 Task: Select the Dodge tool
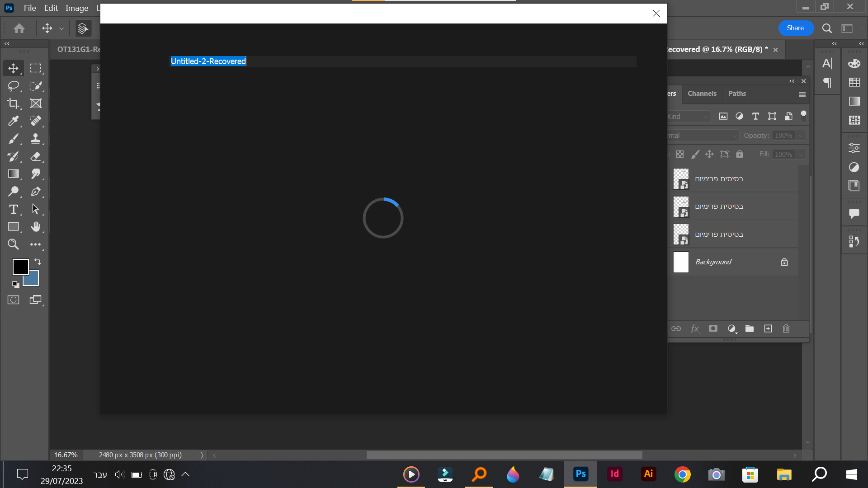point(14,192)
